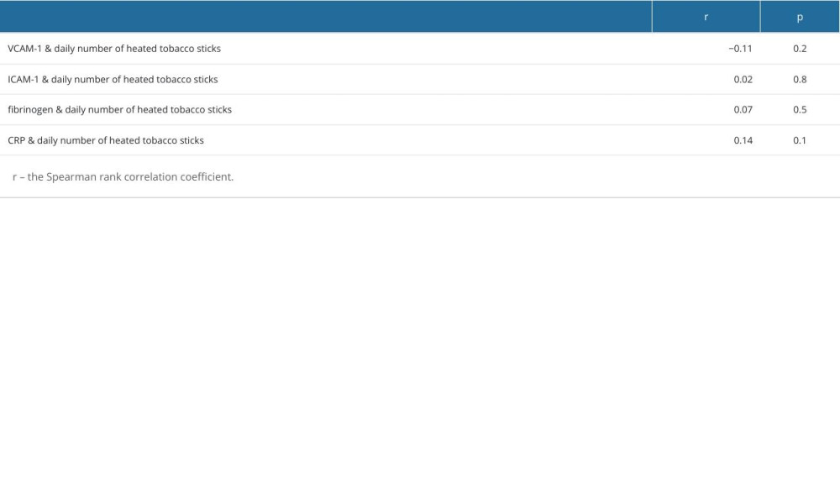The height and width of the screenshot is (504, 840).
Task: Select the VCAM-1 & daily number row label
Action: click(114, 49)
